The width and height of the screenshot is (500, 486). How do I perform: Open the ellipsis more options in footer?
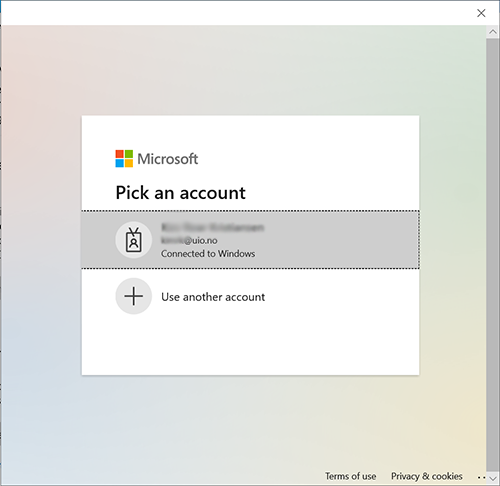tap(481, 477)
